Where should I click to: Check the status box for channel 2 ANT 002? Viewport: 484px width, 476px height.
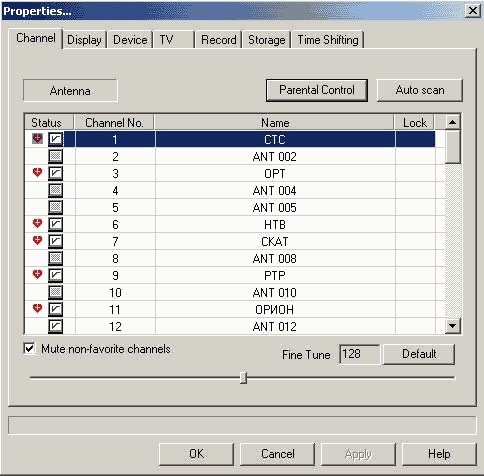tap(55, 156)
